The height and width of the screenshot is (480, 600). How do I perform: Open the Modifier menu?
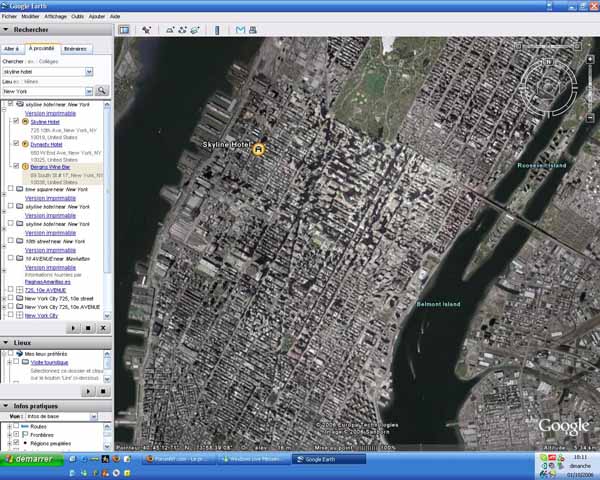tap(30, 16)
